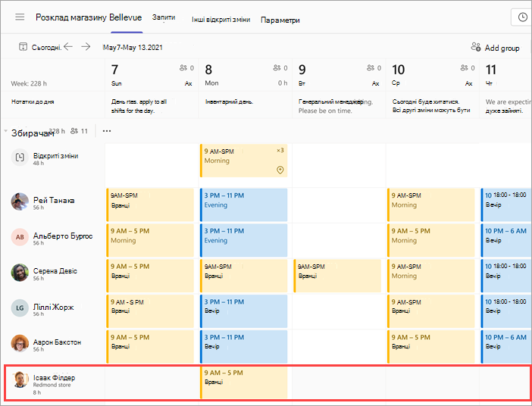
Task: Click the Нотатки до дня label
Action: point(33,101)
